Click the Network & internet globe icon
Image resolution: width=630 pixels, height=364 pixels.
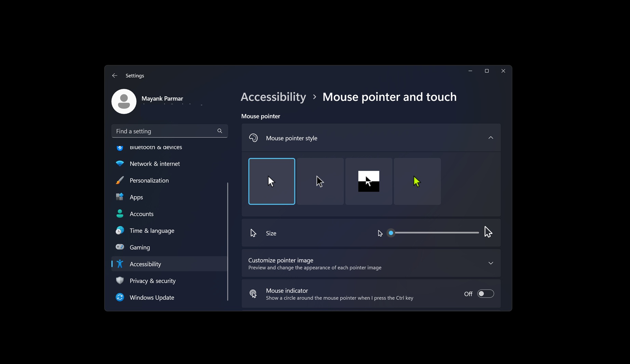[x=120, y=164]
